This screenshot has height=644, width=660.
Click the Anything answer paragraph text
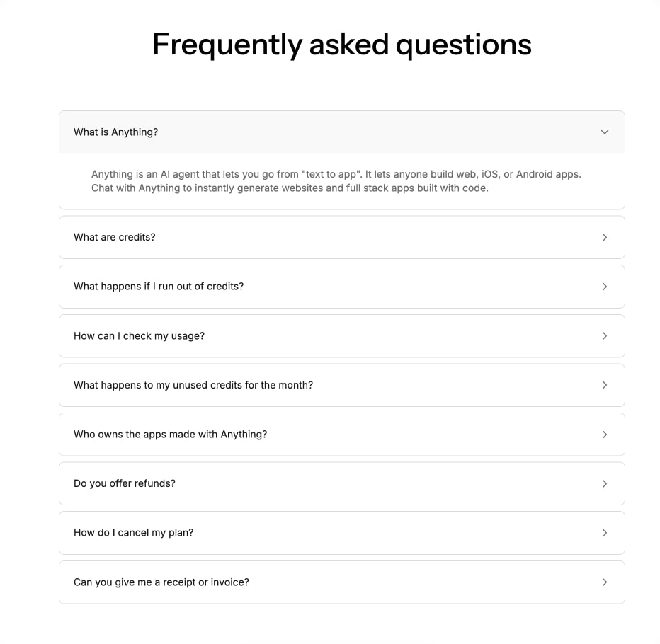tap(336, 181)
